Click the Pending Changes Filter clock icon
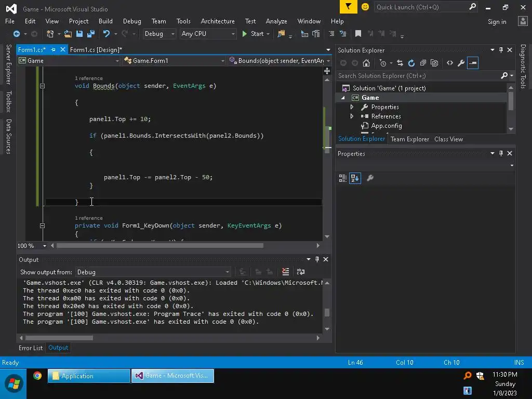532x399 pixels. point(383,63)
